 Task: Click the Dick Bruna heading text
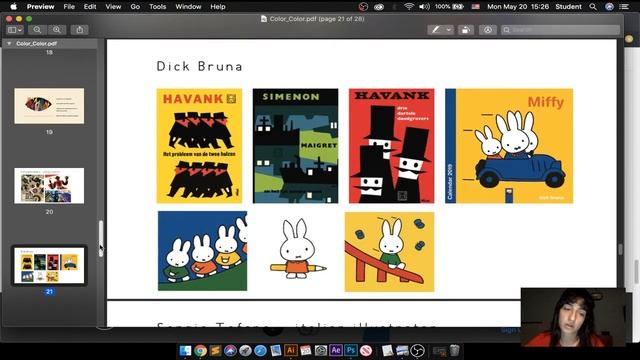coord(199,66)
